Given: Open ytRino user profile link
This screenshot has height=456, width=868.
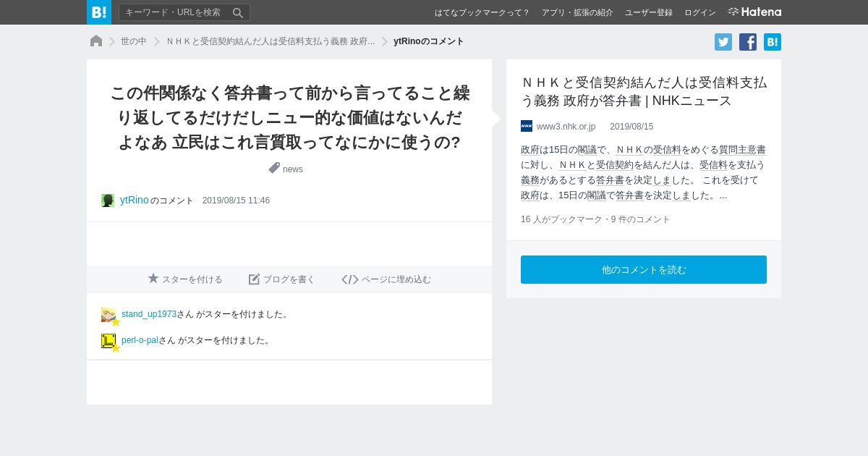Looking at the screenshot, I should (135, 200).
